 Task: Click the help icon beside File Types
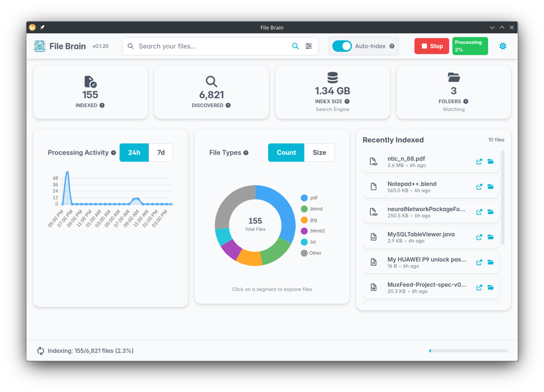click(245, 152)
